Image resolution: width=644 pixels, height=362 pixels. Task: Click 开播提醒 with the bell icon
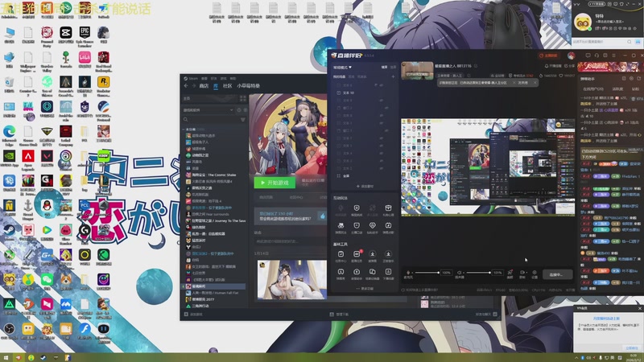553,66
